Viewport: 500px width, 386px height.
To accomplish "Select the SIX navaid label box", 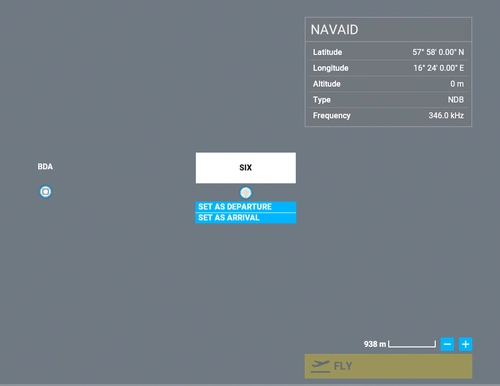I will coord(246,168).
